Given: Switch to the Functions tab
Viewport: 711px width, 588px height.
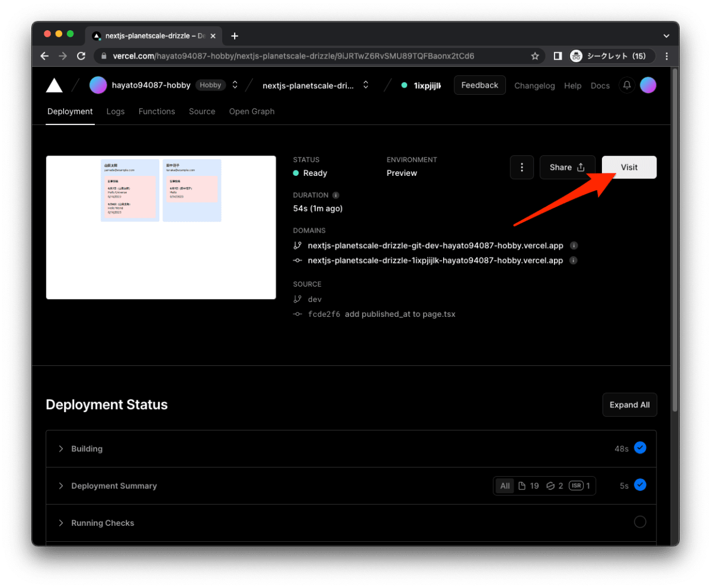Looking at the screenshot, I should (157, 111).
